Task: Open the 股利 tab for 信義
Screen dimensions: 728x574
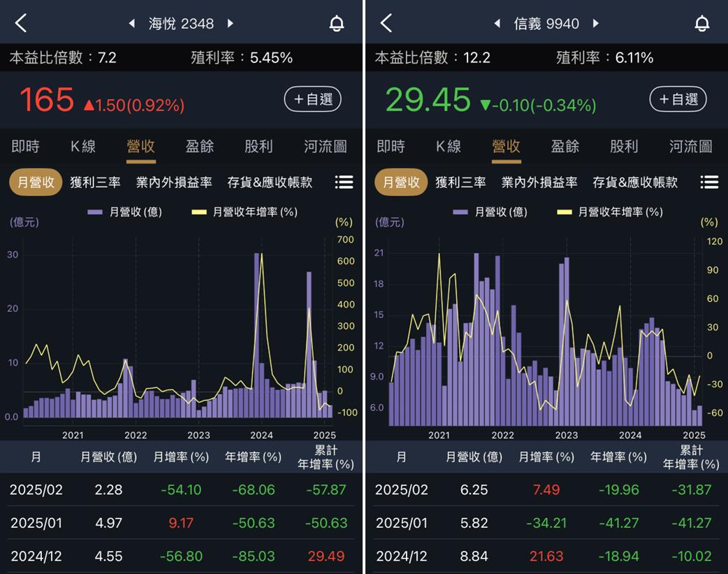Action: coord(624,146)
